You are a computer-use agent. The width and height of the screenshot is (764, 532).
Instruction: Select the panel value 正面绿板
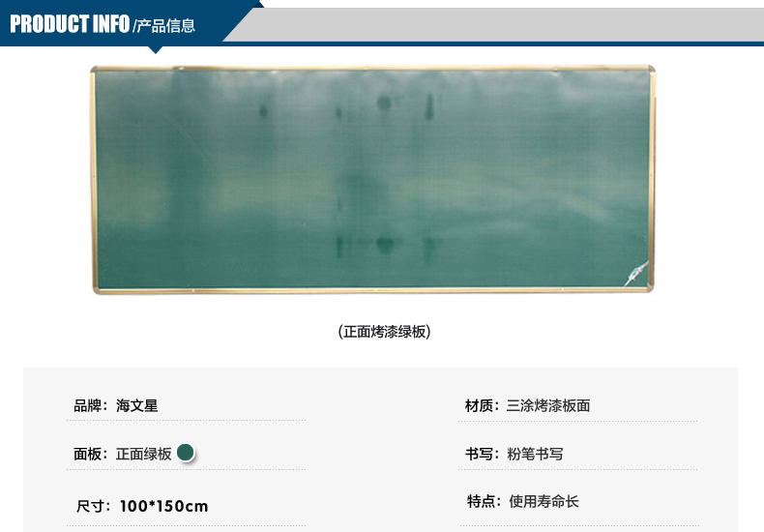pos(144,453)
